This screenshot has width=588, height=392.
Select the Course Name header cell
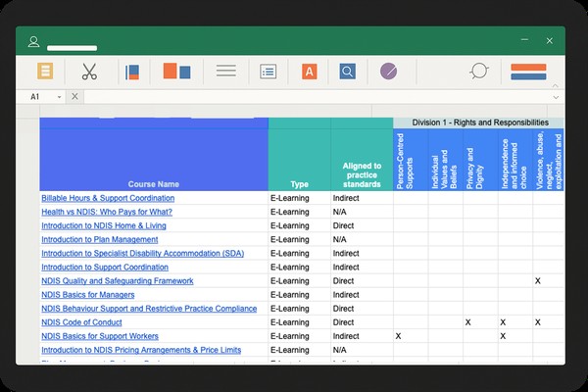pos(154,160)
